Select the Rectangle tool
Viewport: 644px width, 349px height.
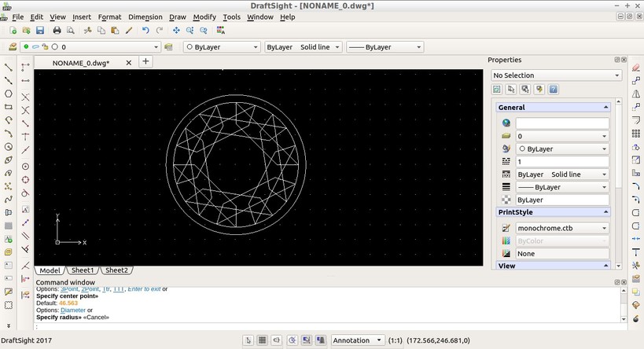[x=8, y=107]
